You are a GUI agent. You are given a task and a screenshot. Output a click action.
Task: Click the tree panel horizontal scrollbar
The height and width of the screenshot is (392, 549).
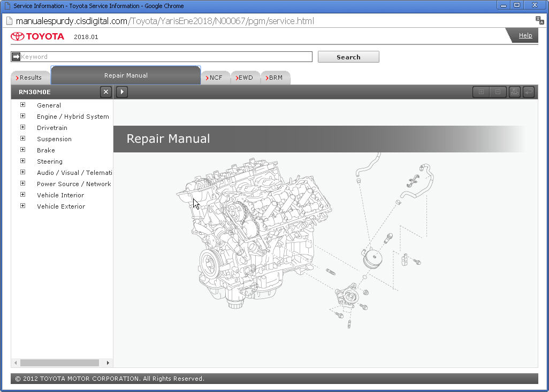click(59, 363)
